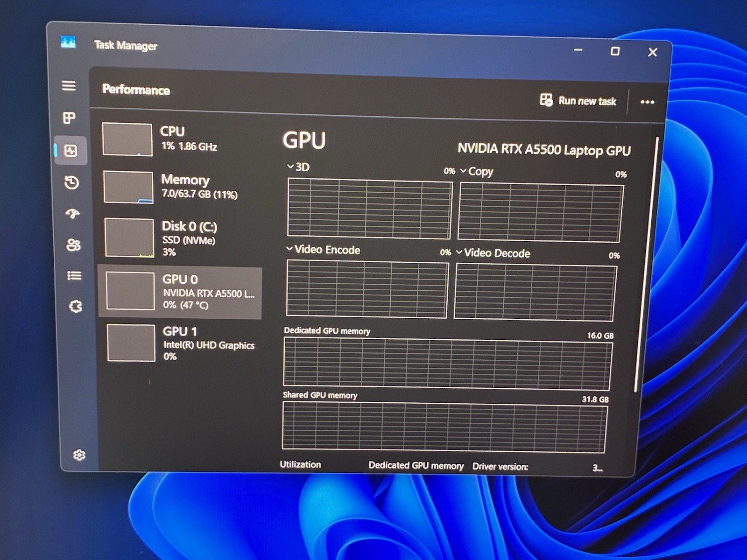The height and width of the screenshot is (560, 747).
Task: Open the Processes page icon
Action: pos(69,118)
